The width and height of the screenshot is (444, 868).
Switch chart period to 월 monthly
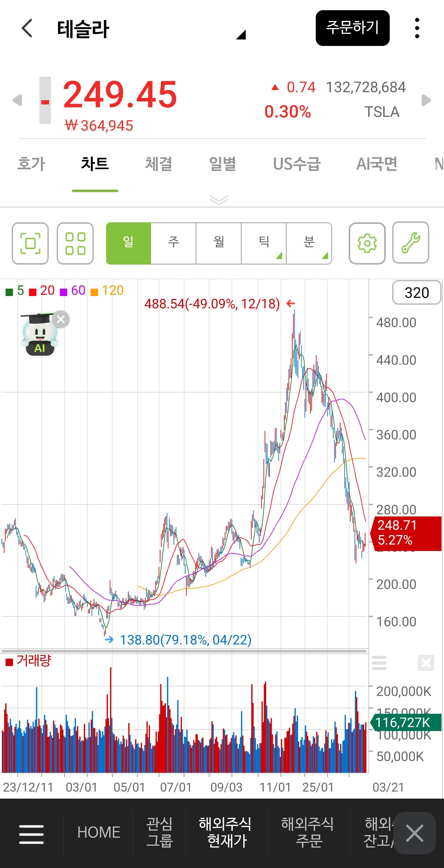[x=219, y=243]
